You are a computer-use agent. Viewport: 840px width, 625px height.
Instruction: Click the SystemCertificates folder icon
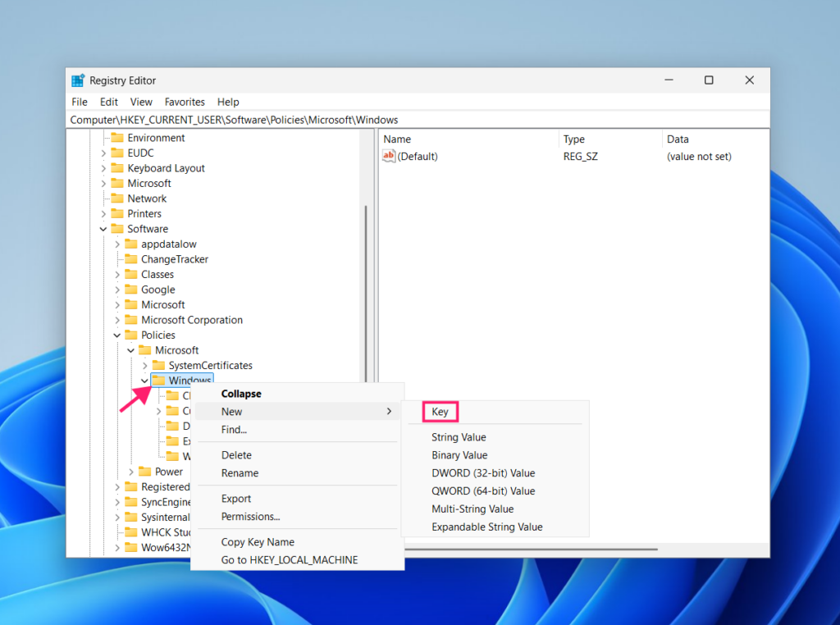(x=158, y=365)
